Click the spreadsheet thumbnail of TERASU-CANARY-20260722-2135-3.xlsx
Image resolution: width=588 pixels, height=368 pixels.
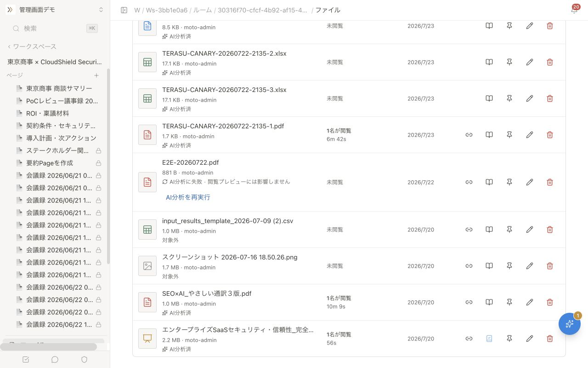pos(147,98)
